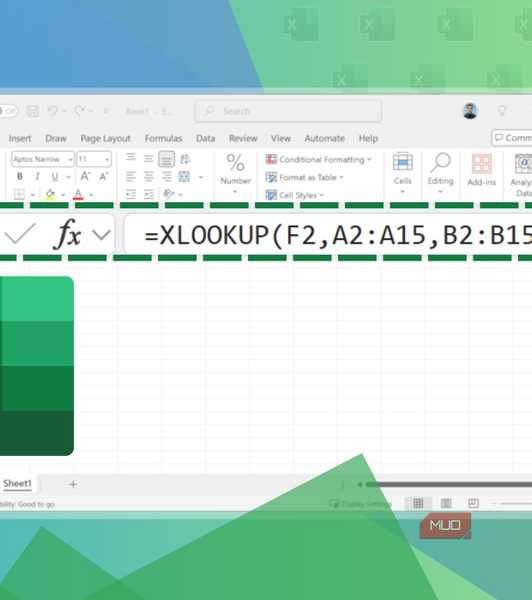Switch to Page Layout view icon
Screen dimensions: 532x600
[x=446, y=503]
